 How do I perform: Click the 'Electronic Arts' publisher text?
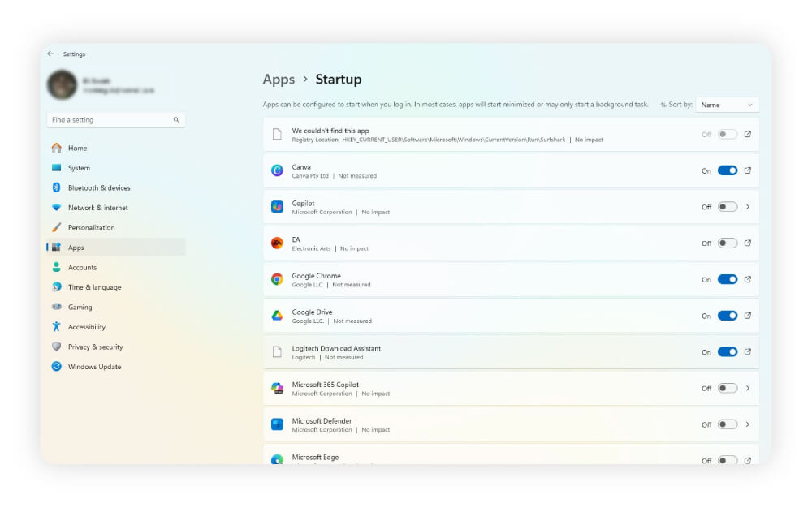point(311,248)
